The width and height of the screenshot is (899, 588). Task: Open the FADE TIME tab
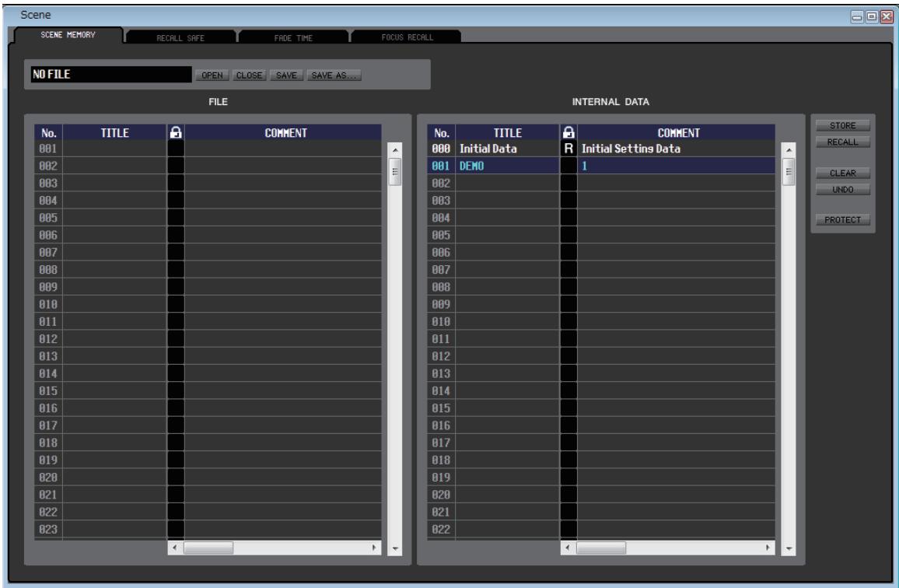click(293, 38)
